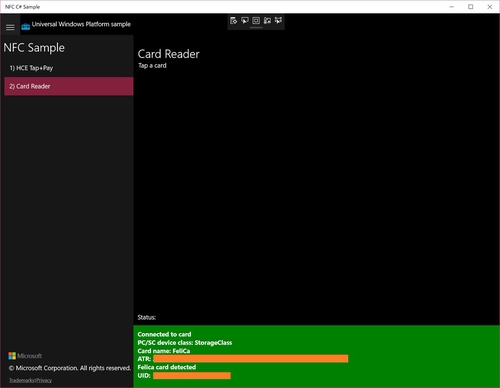
Task: Click 'PC/SC device class: StorageClass' line
Action: tap(185, 343)
